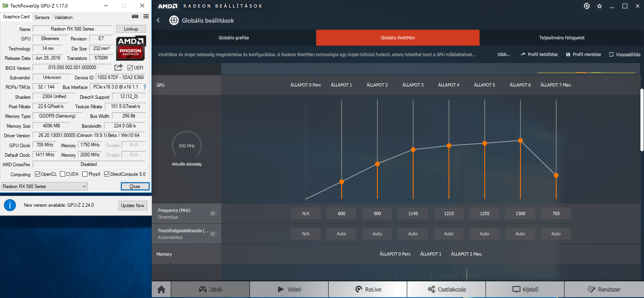Switch to the Graphics Card tab

click(x=16, y=17)
